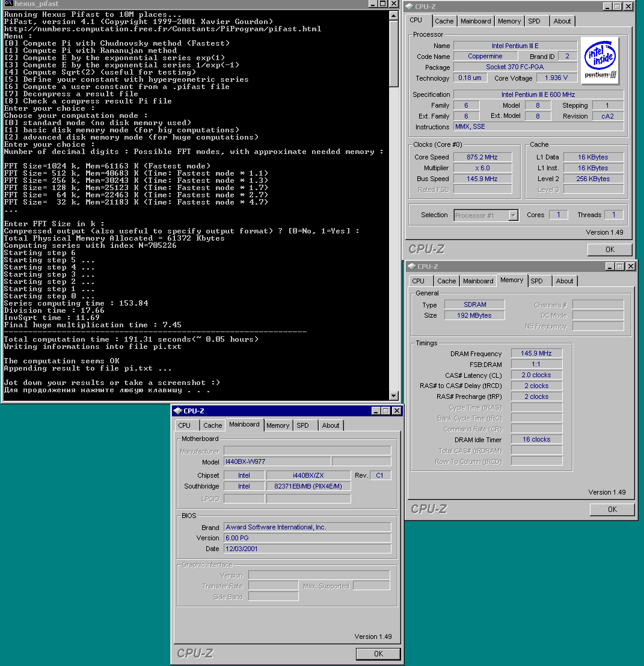Click the CAS# Latency value '2.0 clocks'
644x666 pixels.
(536, 375)
